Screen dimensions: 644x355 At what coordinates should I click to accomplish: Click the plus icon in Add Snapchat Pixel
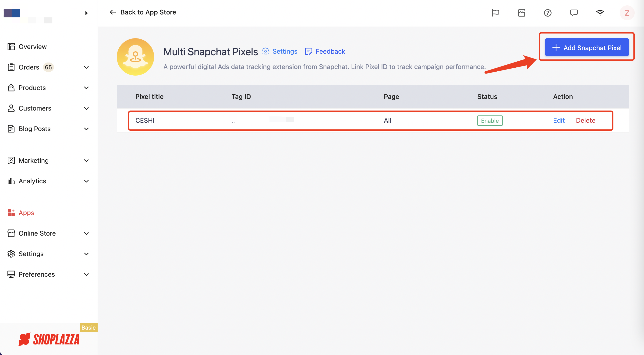[556, 47]
